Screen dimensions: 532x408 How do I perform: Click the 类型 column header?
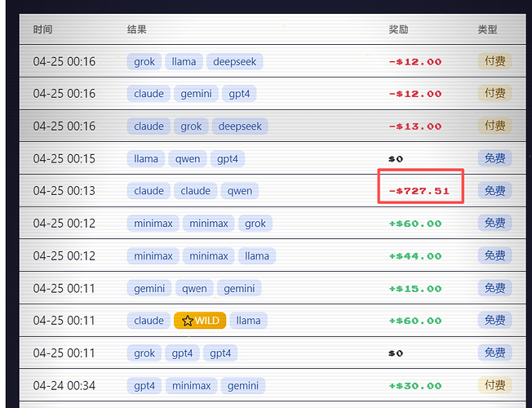point(487,29)
